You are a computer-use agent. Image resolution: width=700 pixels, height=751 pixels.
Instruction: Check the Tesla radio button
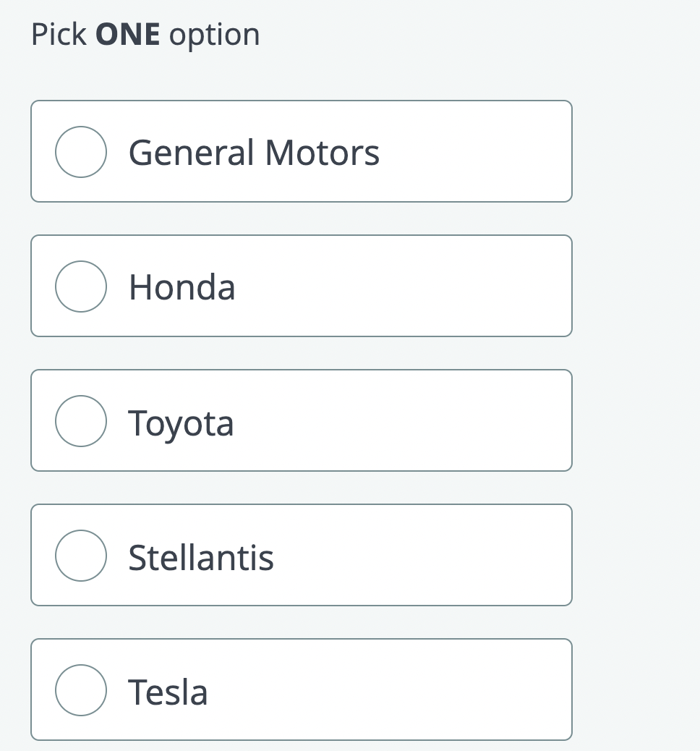(x=81, y=690)
